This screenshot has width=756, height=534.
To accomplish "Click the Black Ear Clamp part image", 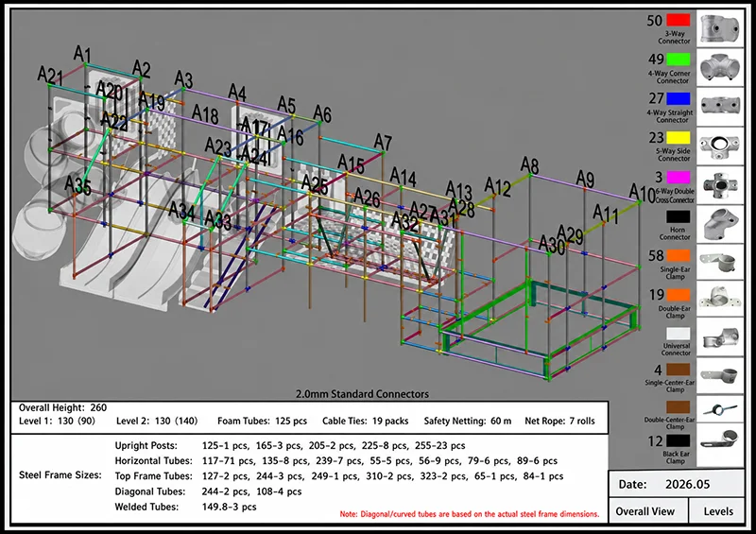I will tap(720, 446).
